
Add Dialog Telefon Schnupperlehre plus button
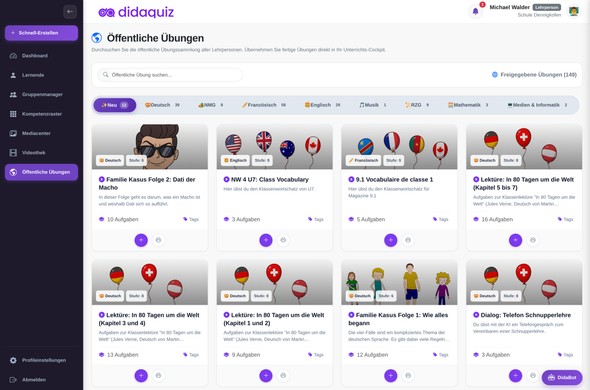coord(515,375)
